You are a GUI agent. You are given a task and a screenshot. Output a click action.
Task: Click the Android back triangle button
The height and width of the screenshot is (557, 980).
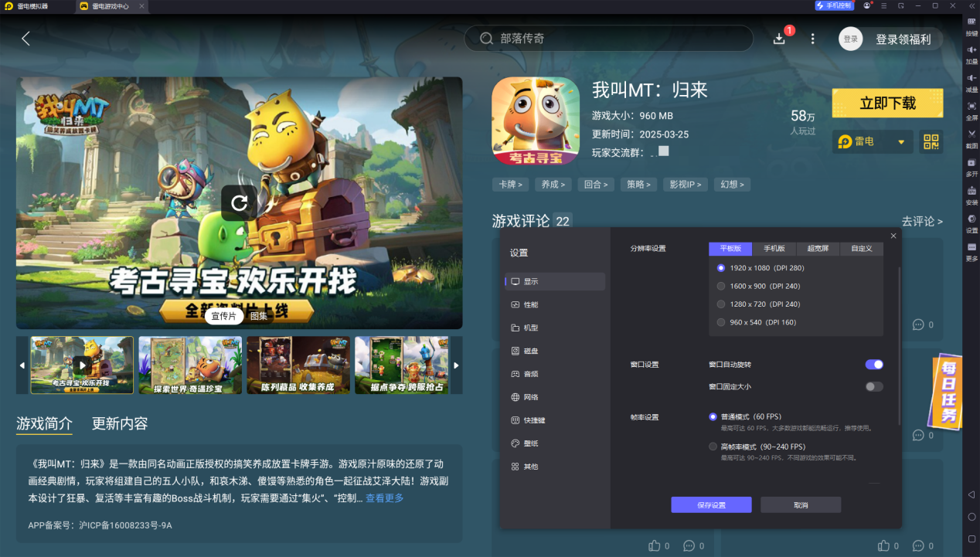(971, 494)
